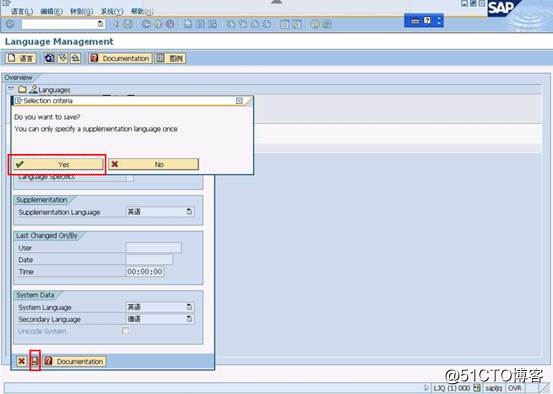Go to First Page icon

(231, 24)
